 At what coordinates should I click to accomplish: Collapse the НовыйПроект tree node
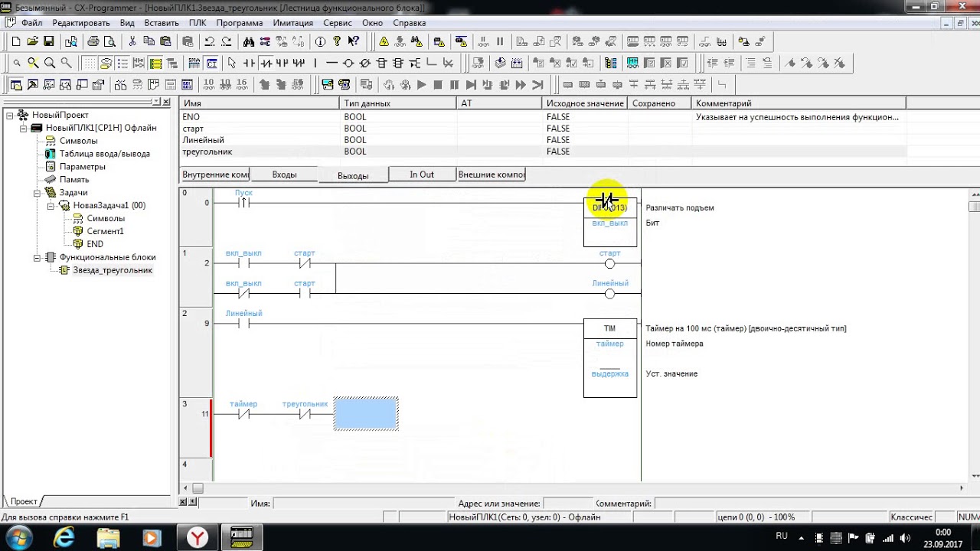click(10, 115)
